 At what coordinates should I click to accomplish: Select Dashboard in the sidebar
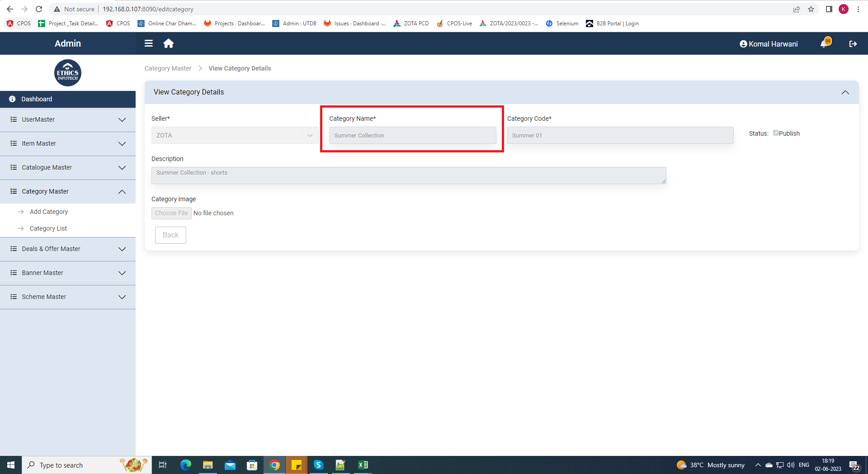tap(37, 99)
